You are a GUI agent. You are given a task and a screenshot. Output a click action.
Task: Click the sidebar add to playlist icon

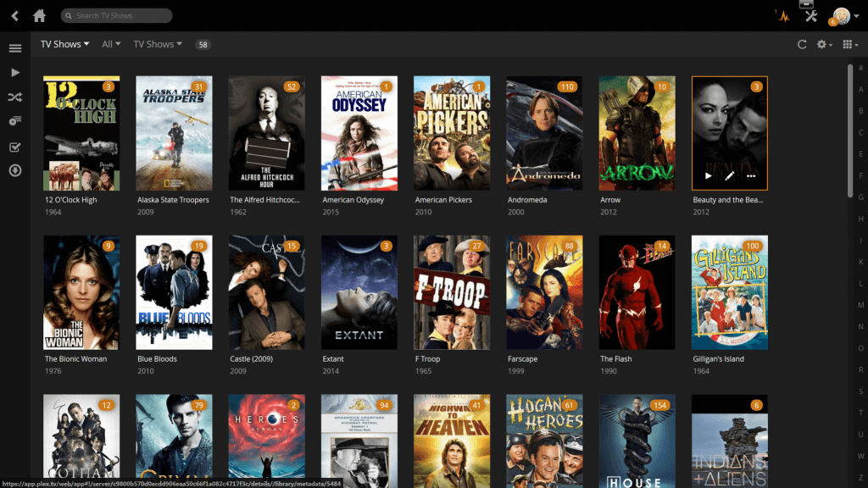point(15,121)
